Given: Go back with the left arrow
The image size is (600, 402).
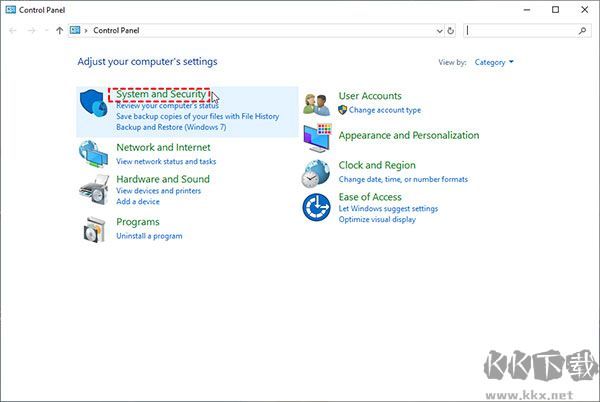Looking at the screenshot, I should (13, 31).
